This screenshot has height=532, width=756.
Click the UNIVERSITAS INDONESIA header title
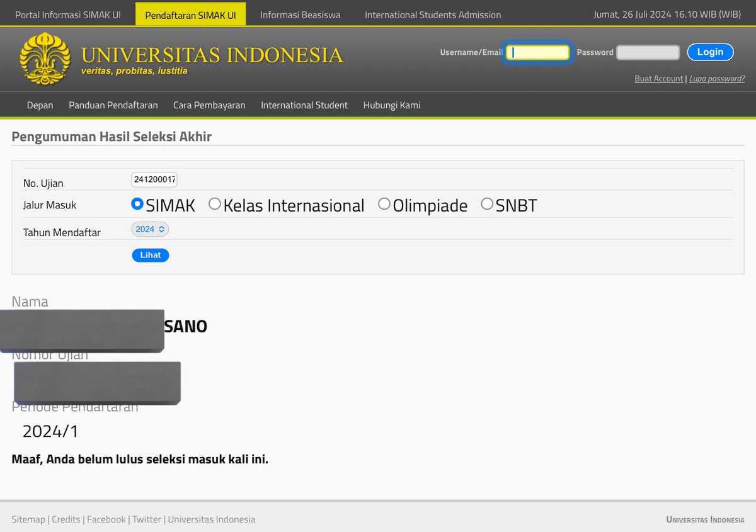click(212, 55)
